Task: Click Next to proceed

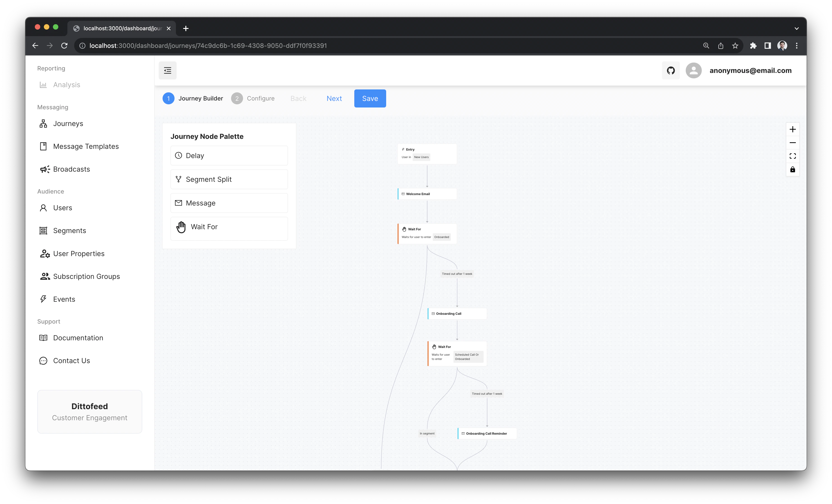Action: (334, 98)
